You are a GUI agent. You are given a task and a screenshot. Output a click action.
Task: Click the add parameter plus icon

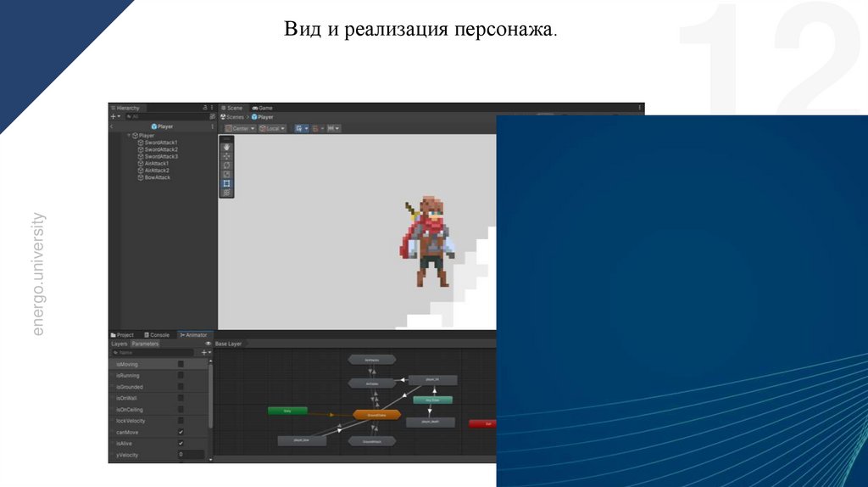point(203,352)
